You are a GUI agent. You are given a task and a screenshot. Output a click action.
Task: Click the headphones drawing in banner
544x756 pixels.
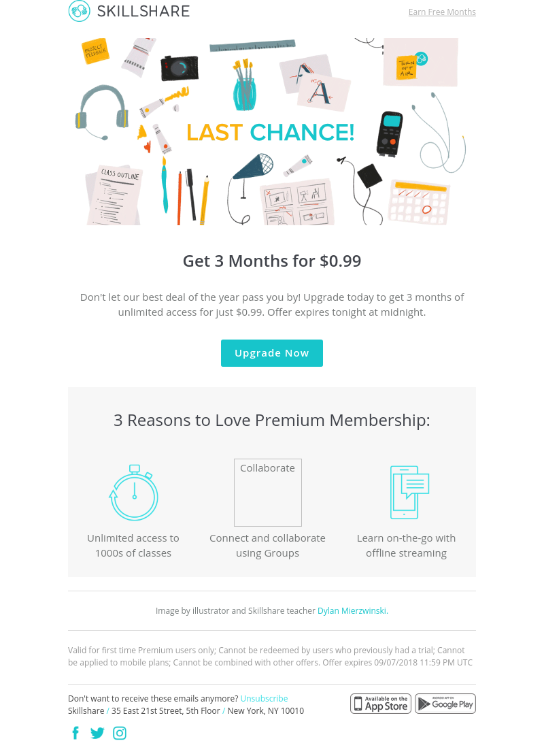102,110
